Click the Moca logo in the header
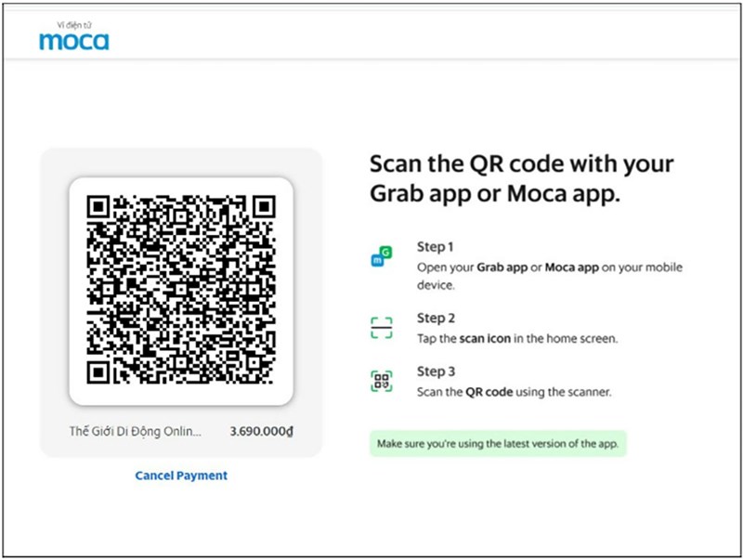 pos(74,40)
